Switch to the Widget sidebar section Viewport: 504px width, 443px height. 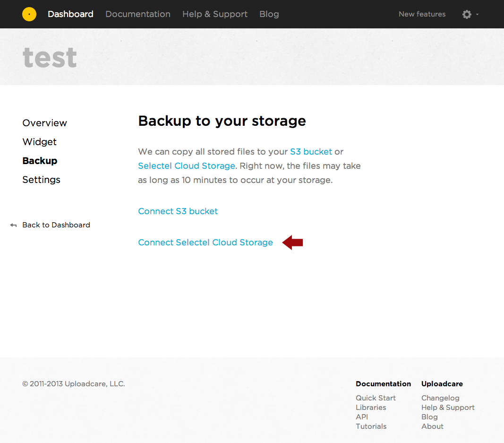pyautogui.click(x=40, y=142)
